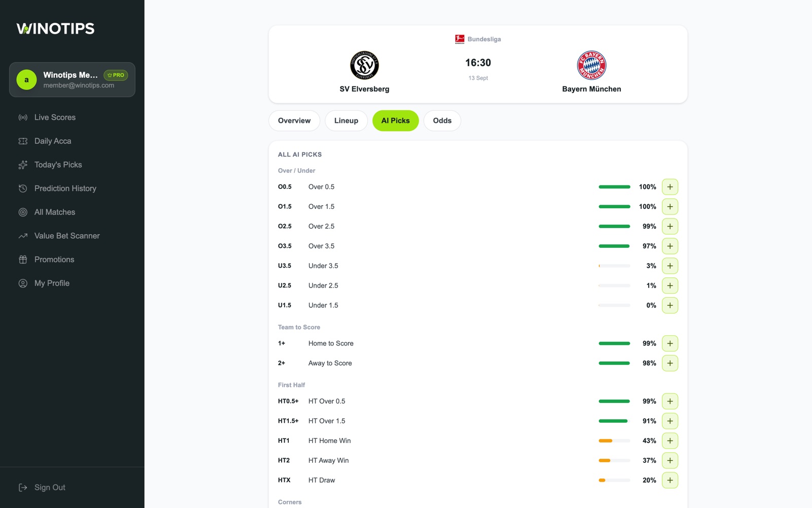812x508 pixels.
Task: Click the SV Elversberg club crest
Action: (364, 65)
